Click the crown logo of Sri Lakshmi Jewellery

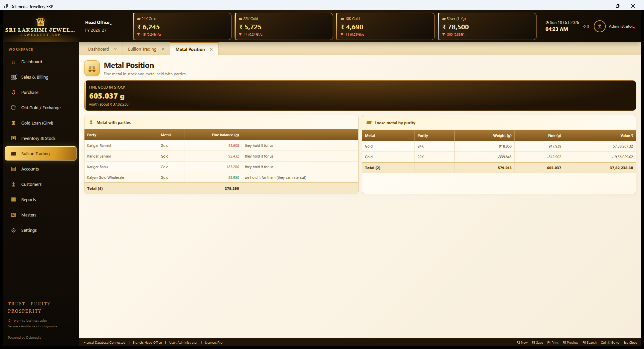point(41,22)
